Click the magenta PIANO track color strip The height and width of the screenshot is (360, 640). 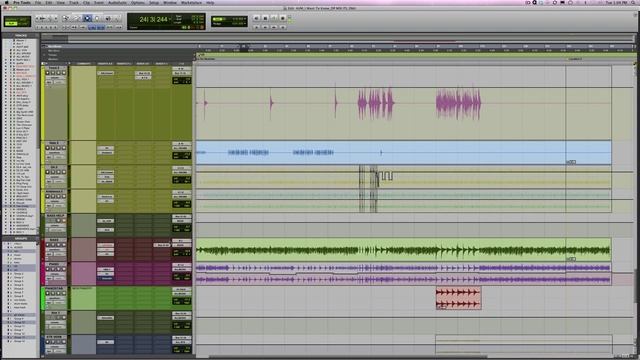coord(43,274)
